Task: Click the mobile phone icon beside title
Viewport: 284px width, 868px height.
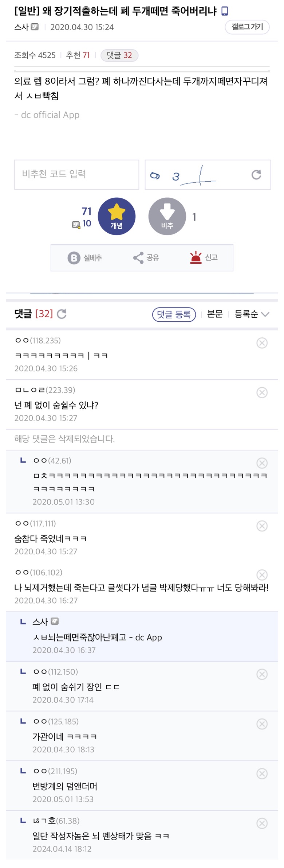Action: [x=225, y=11]
